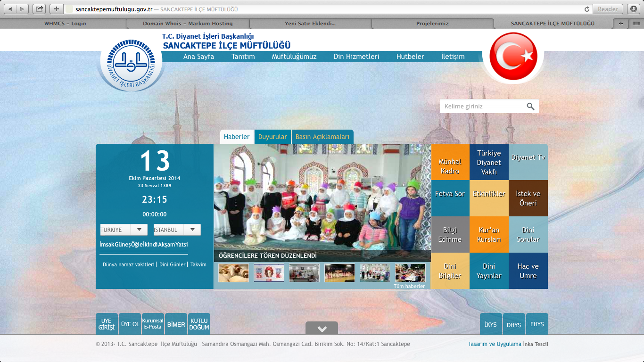Viewport: 644px width, 362px height.
Task: Toggle the Safari Reader button
Action: point(608,9)
